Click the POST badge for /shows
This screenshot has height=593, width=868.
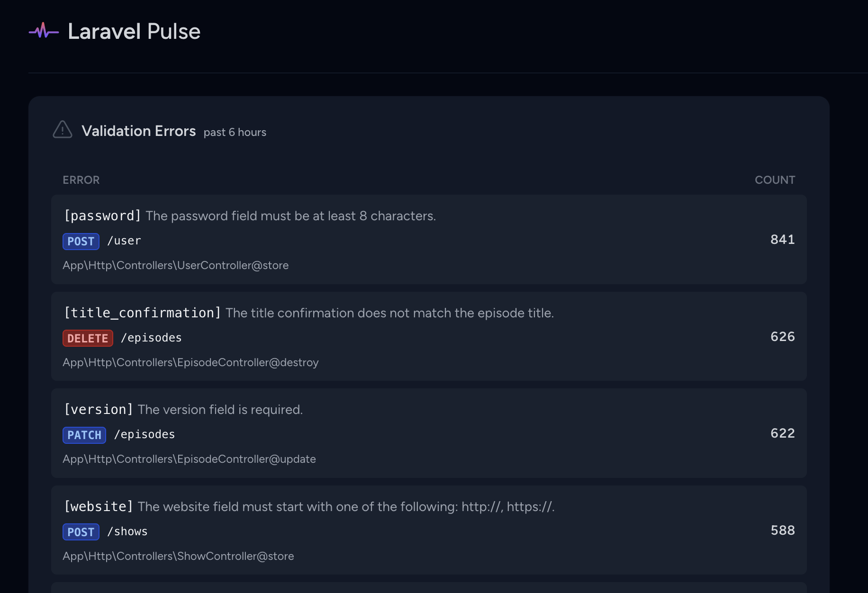pos(81,532)
